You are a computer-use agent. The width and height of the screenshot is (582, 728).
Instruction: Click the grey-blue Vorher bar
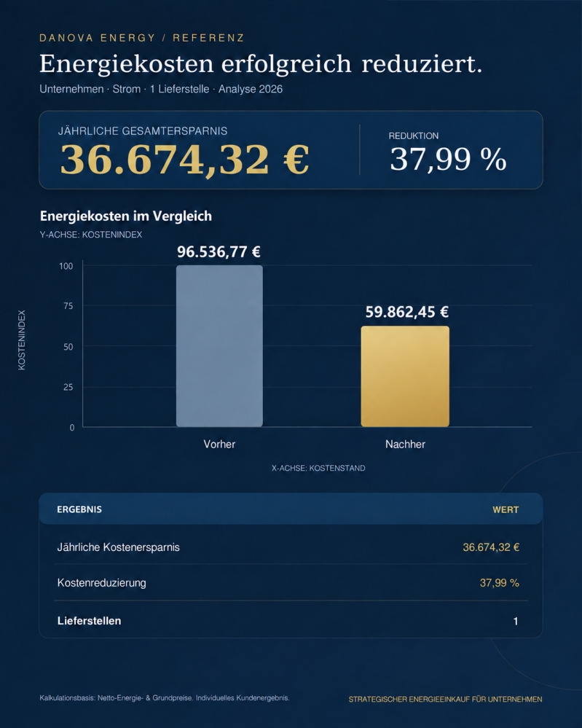coord(219,346)
